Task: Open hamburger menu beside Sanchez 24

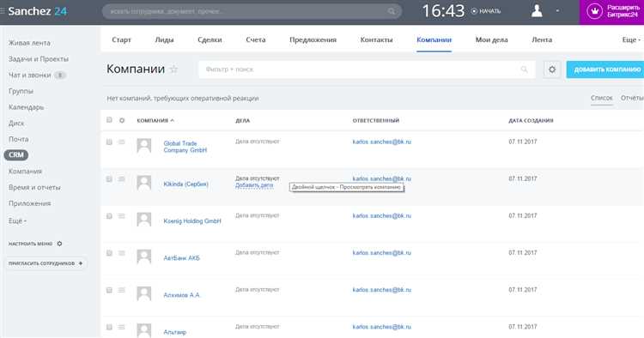Action: tap(3, 11)
